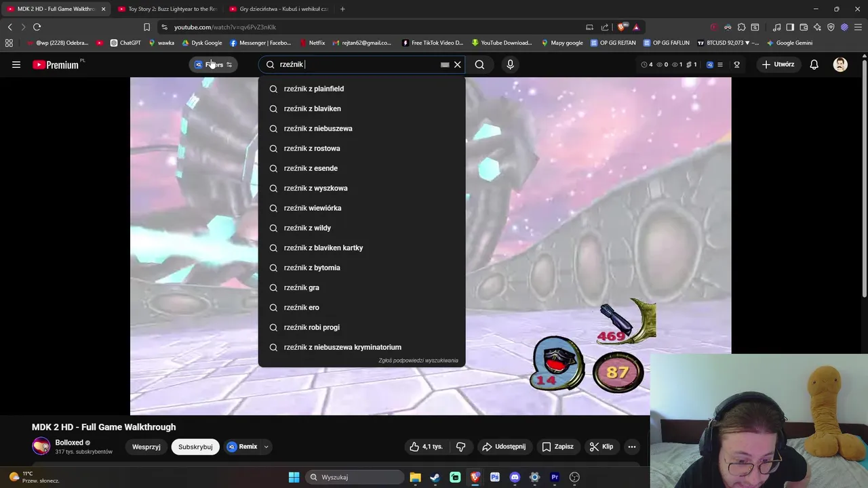Select suggestion rzeźnik z bytomia

[361, 268]
